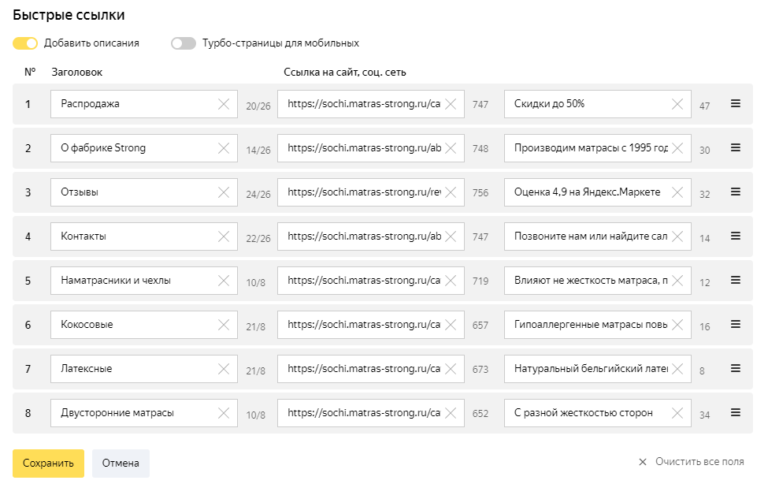This screenshot has height=484, width=768.
Task: Clear the URL field in row 7
Action: 451,368
